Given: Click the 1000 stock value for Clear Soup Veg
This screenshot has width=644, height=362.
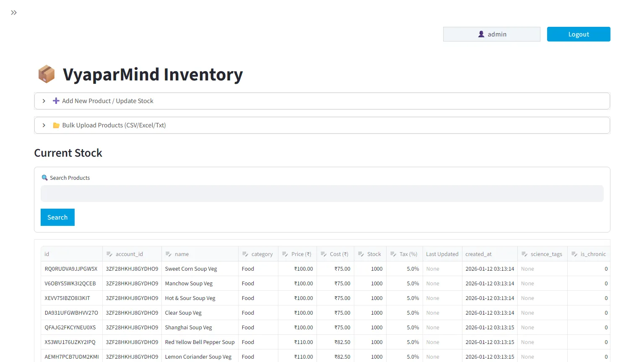Looking at the screenshot, I should (370, 313).
